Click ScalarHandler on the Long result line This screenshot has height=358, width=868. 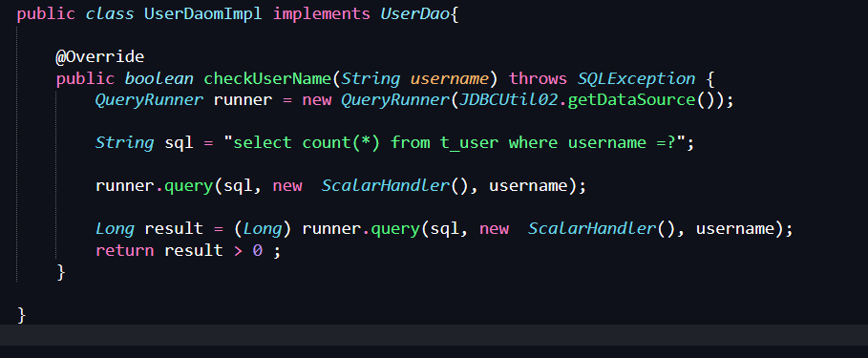592,228
